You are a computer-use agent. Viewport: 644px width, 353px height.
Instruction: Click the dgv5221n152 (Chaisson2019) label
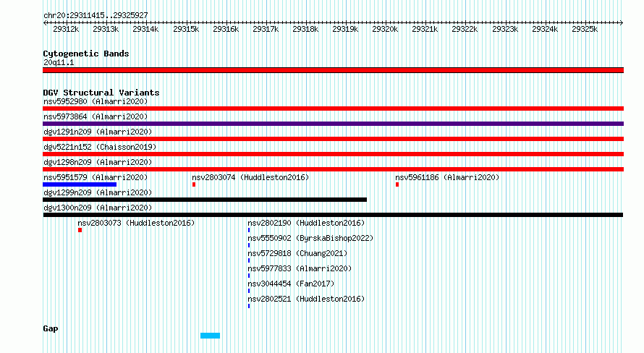pos(100,147)
